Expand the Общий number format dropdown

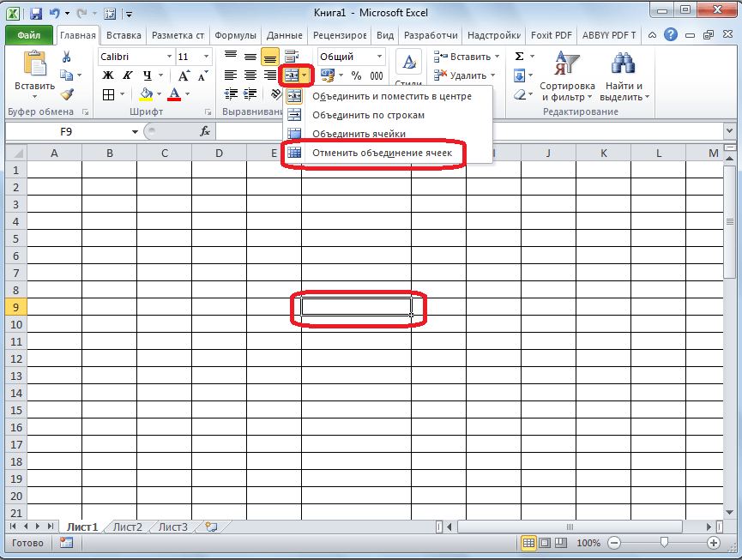(379, 57)
